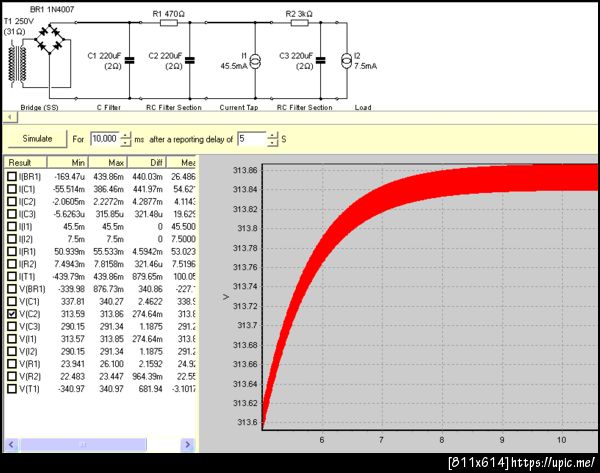This screenshot has width=600, height=473.
Task: Click the results table right scroll arrow
Action: point(188,444)
